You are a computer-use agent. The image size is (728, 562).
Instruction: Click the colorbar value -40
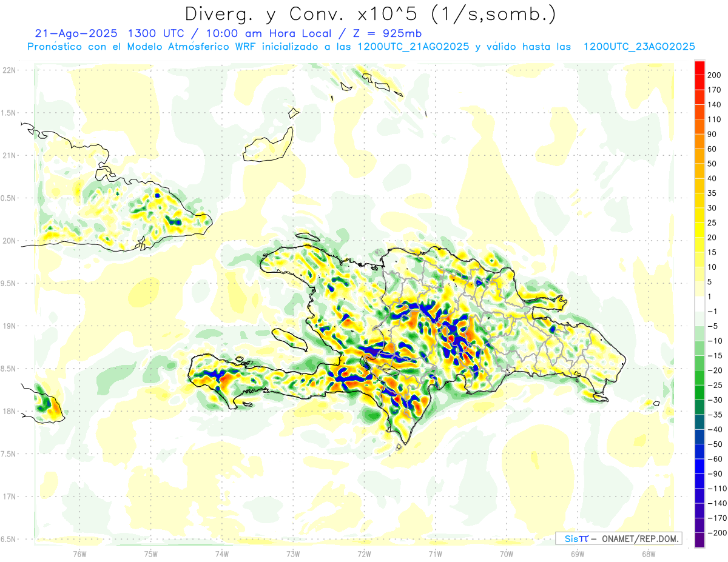pyautogui.click(x=715, y=430)
